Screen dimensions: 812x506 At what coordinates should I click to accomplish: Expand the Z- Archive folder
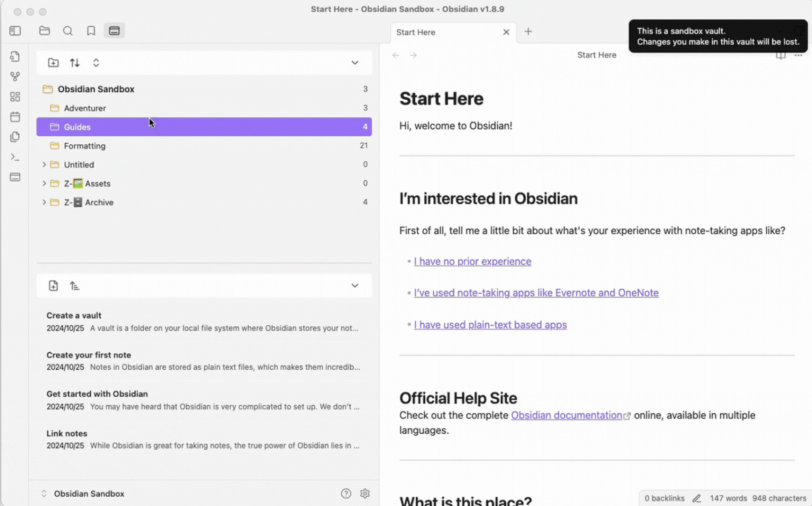click(x=44, y=202)
